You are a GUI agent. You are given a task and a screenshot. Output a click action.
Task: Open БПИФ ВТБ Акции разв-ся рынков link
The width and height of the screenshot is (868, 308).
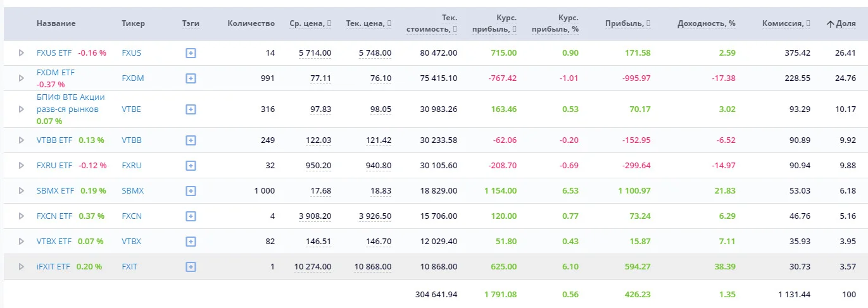(x=71, y=103)
